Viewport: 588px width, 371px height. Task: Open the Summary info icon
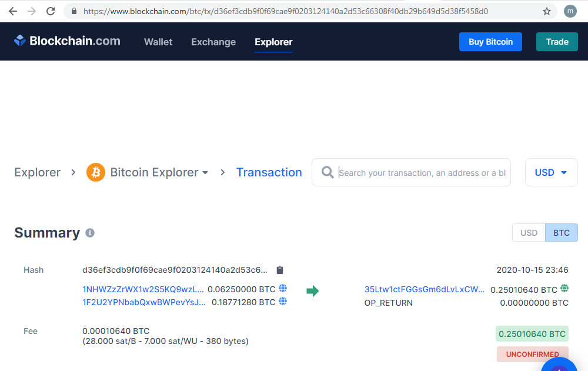90,233
